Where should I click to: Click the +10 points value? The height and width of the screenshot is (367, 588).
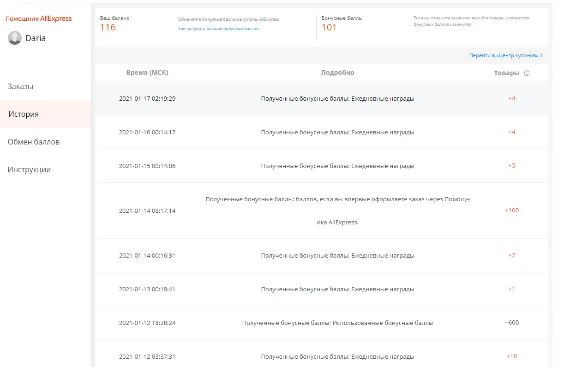click(x=512, y=356)
